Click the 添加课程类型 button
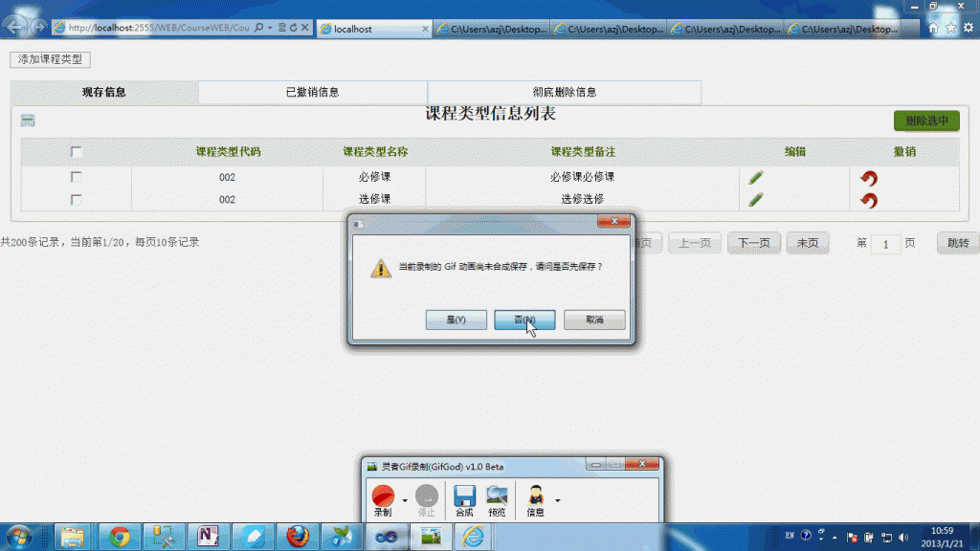 click(48, 59)
